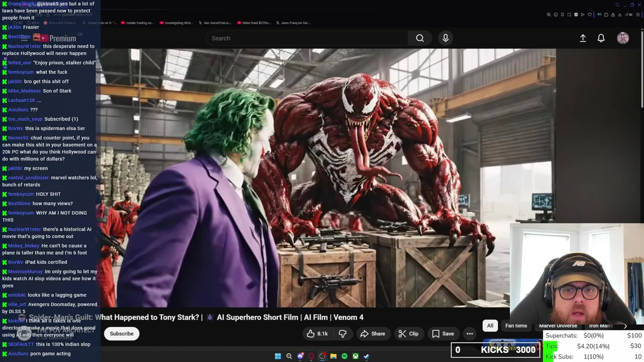This screenshot has width=644, height=362.
Task: Dislike the video with thumbs-down icon
Action: [343, 334]
